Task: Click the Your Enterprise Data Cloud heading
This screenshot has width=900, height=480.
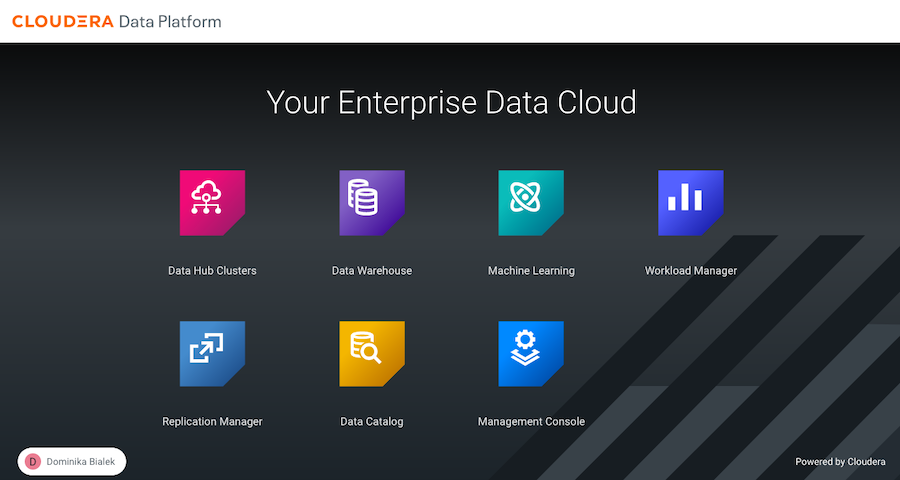Action: pos(451,103)
